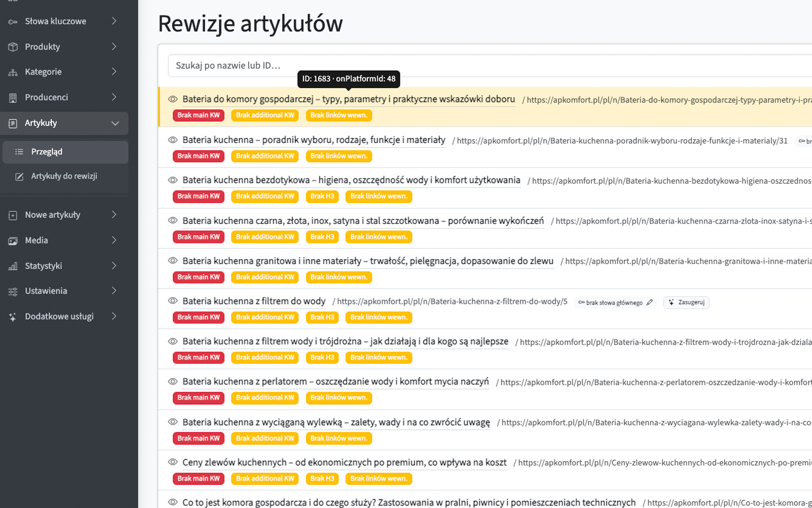Click the sparkle icon beside Dodatkowe usługi
This screenshot has height=508, width=812.
pos(13,316)
